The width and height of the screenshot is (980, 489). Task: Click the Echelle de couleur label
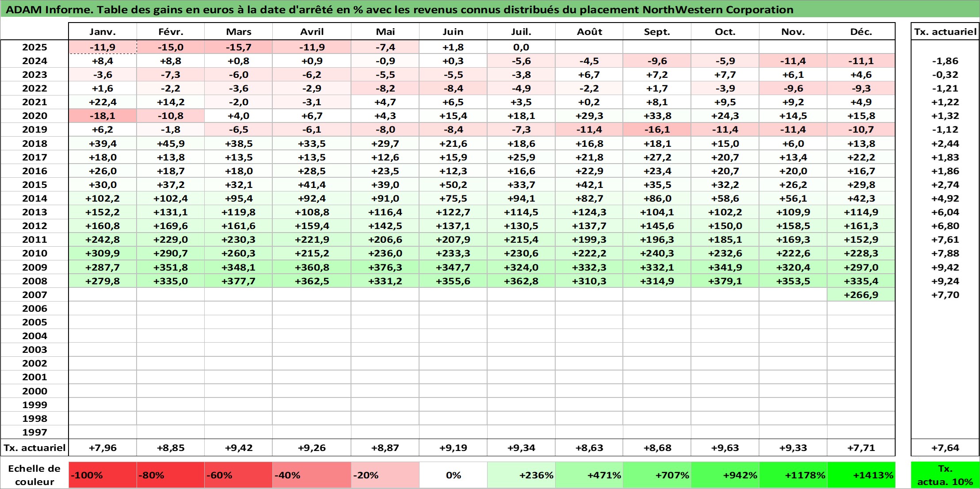[34, 475]
